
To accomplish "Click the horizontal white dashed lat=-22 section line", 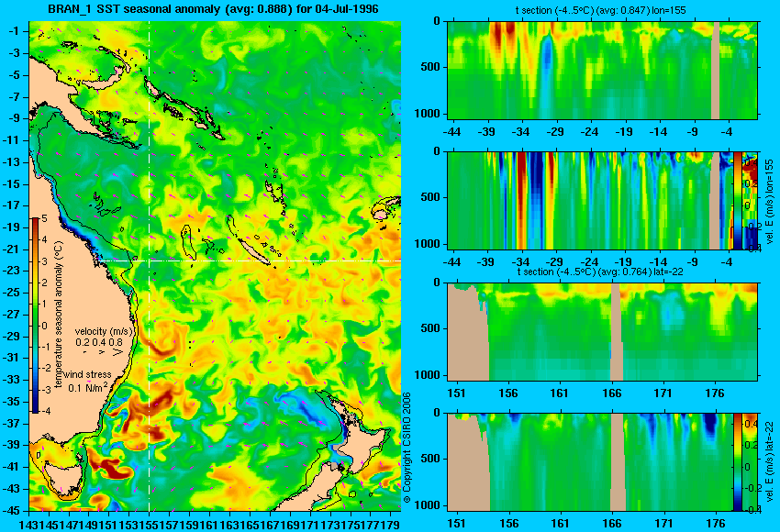I will 249,260.
